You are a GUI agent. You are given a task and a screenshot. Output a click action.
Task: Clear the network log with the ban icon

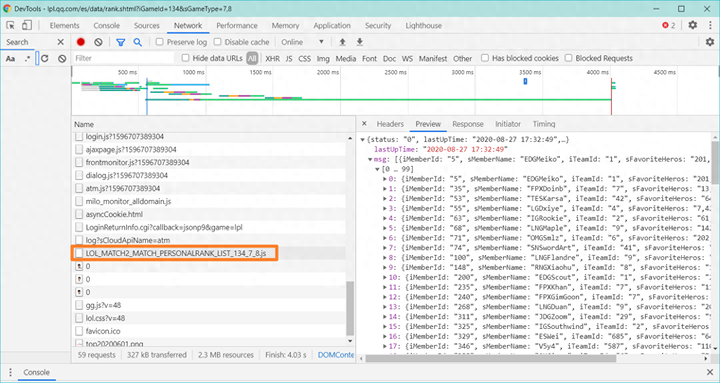click(98, 42)
